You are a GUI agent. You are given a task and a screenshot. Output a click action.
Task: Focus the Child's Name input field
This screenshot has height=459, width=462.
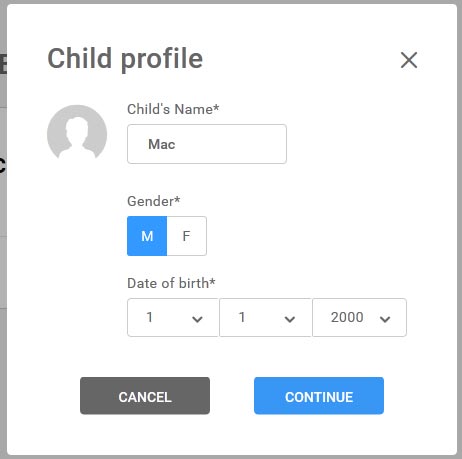click(x=207, y=144)
